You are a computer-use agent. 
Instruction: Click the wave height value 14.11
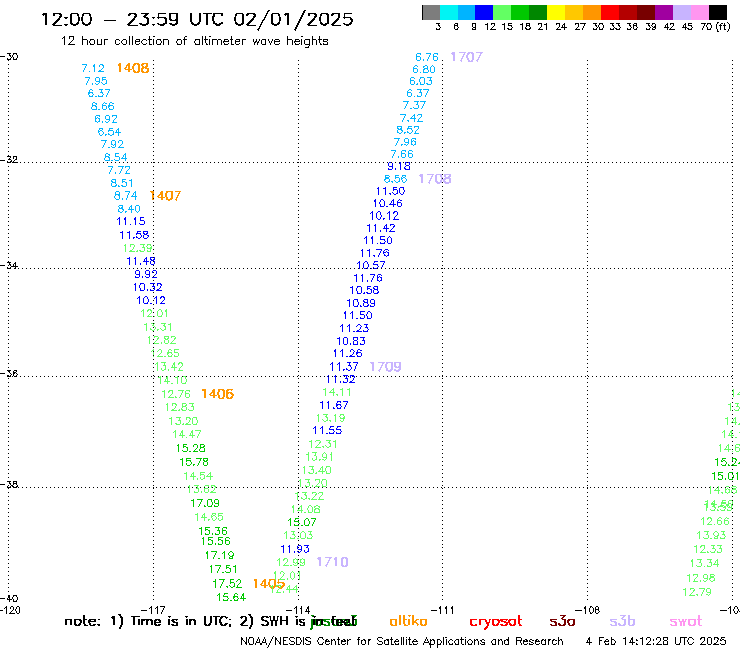click(337, 392)
